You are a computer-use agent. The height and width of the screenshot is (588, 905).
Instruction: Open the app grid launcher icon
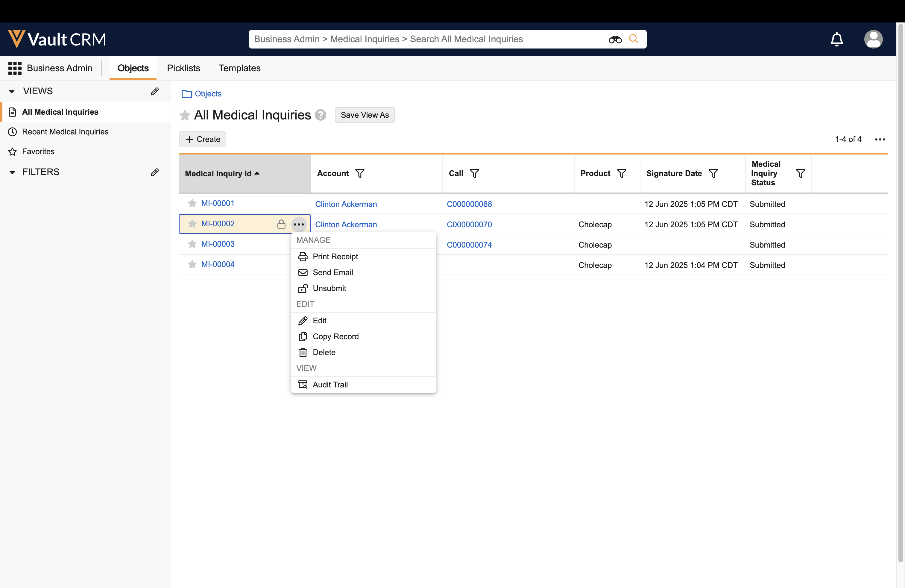point(15,68)
